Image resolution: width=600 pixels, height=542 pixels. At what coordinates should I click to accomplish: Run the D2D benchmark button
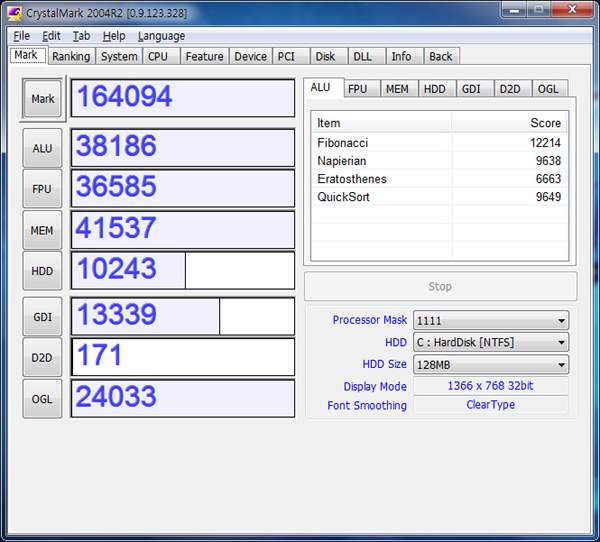(42, 358)
